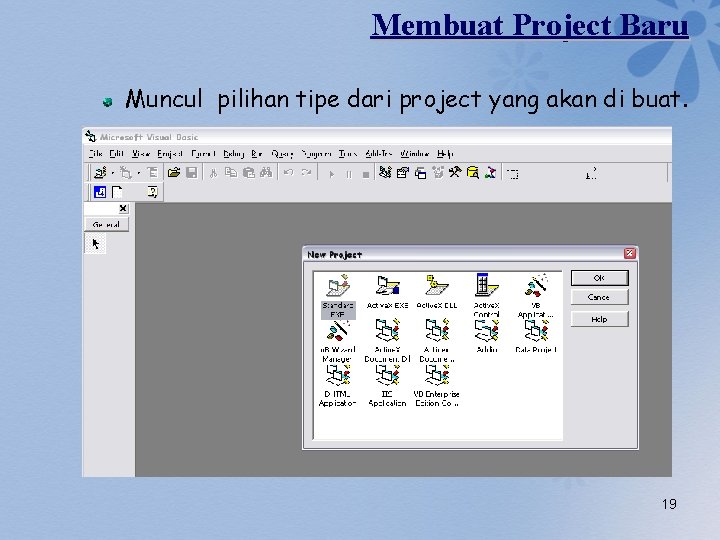Viewport: 720px width, 540px height.
Task: Click the End stop icon
Action: tap(366, 174)
